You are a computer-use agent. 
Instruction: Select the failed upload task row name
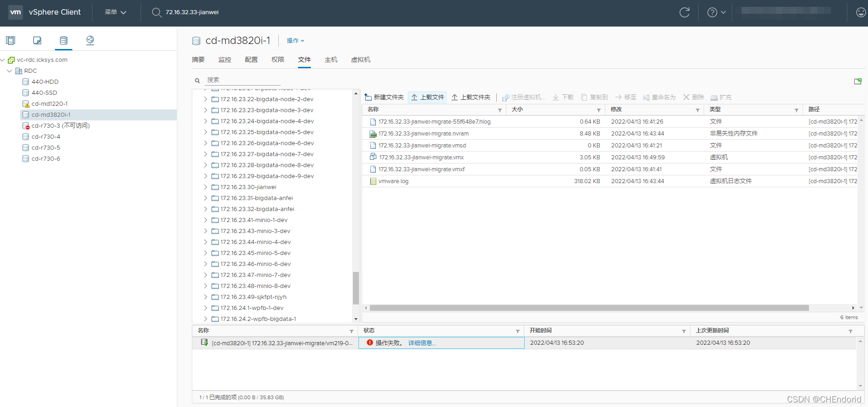click(x=282, y=343)
